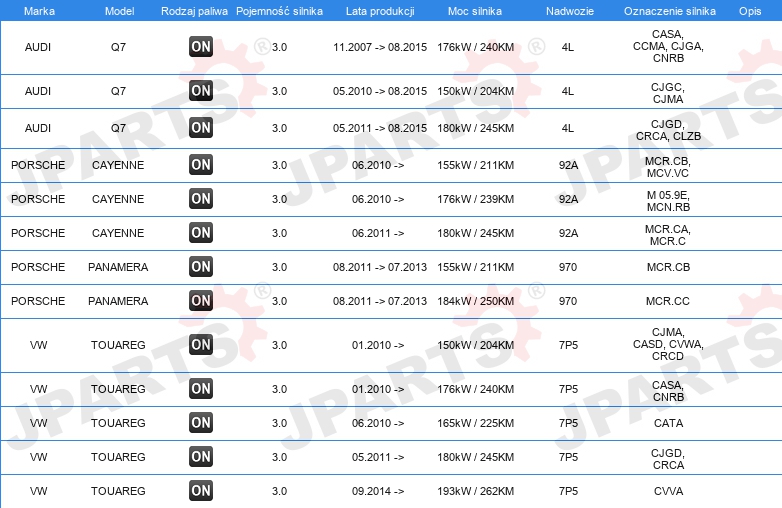Click the Oznaczenie silnika column header
Image resolution: width=782 pixels, height=508 pixels.
(670, 11)
